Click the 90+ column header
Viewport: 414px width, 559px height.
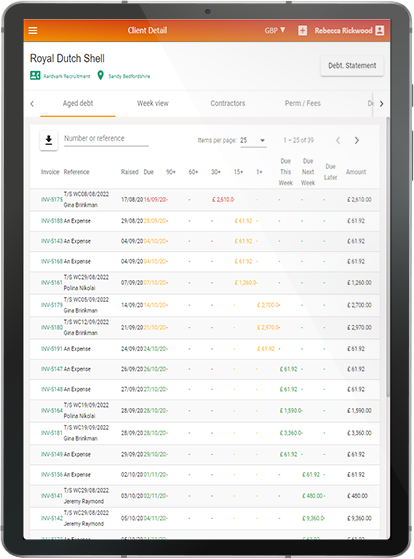(171, 172)
